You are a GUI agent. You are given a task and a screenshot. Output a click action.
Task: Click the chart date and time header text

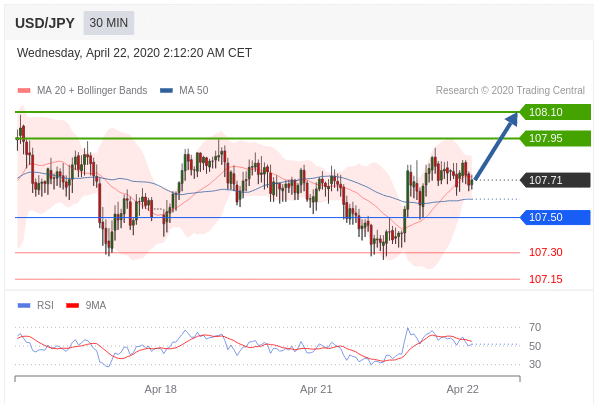[134, 53]
